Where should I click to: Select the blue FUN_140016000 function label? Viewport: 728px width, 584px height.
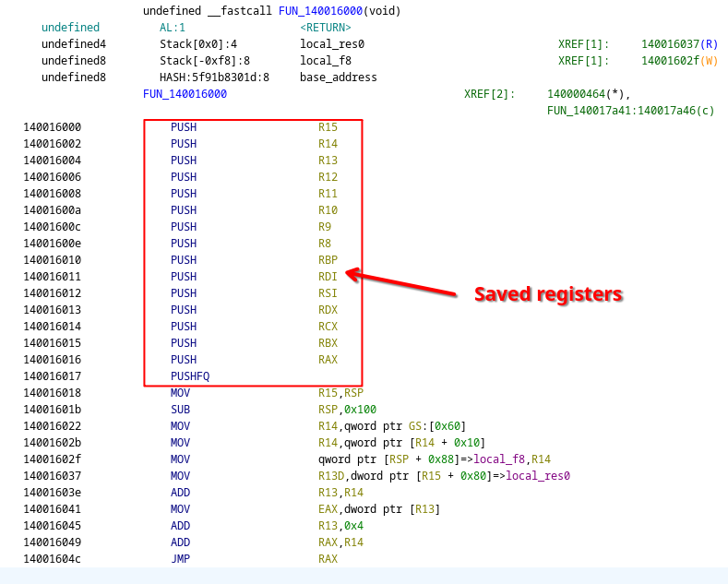(185, 94)
